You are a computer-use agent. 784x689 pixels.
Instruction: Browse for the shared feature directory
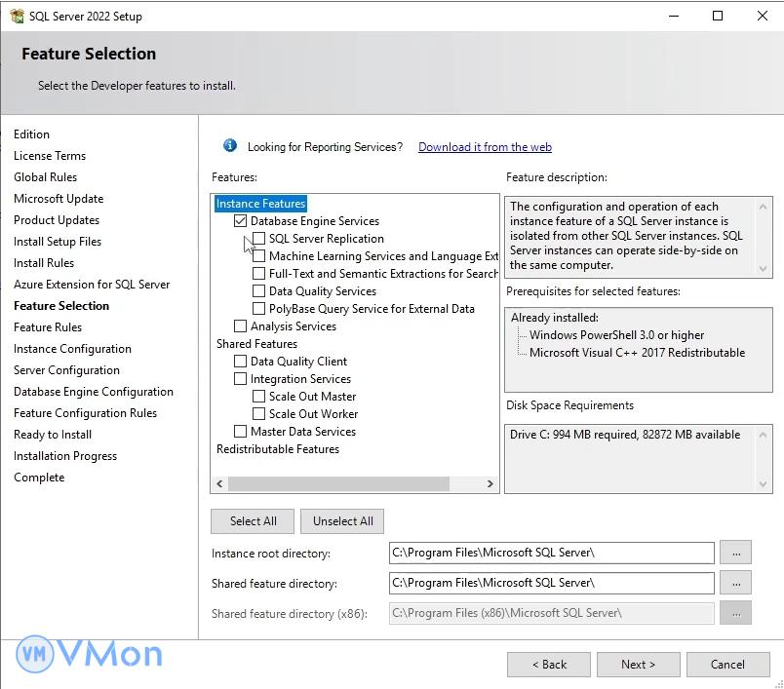tap(735, 583)
